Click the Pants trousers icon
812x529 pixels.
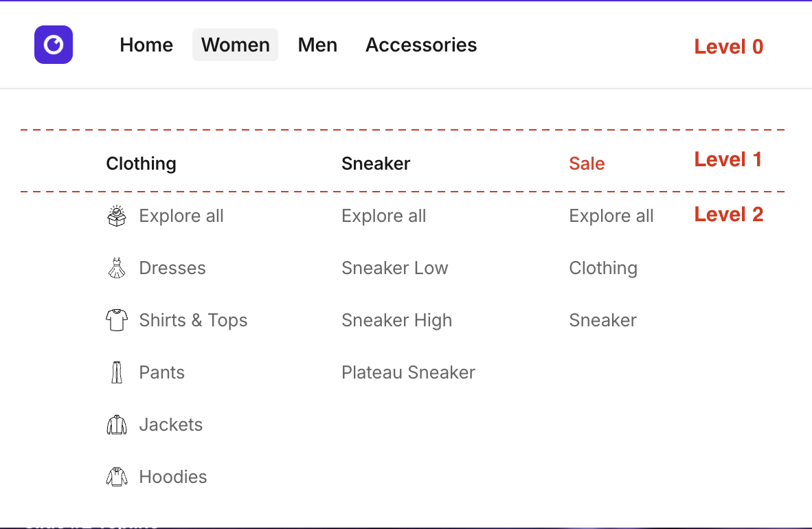[117, 372]
